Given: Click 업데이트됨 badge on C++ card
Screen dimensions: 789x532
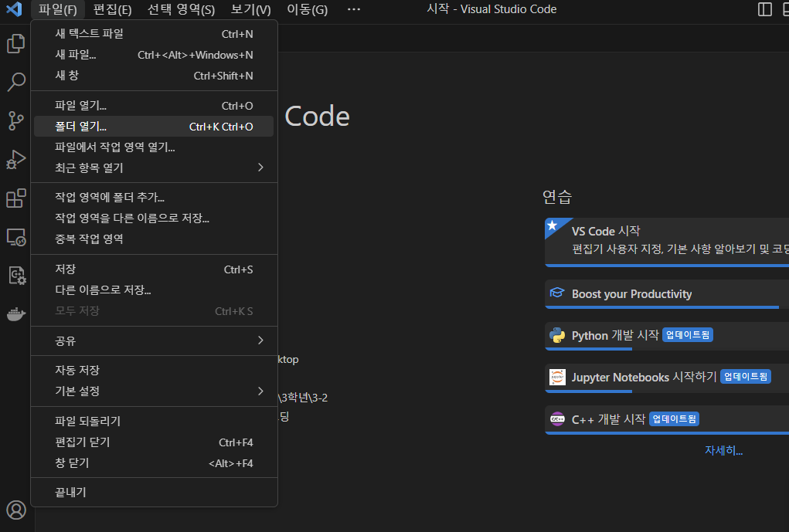Looking at the screenshot, I should [x=675, y=418].
